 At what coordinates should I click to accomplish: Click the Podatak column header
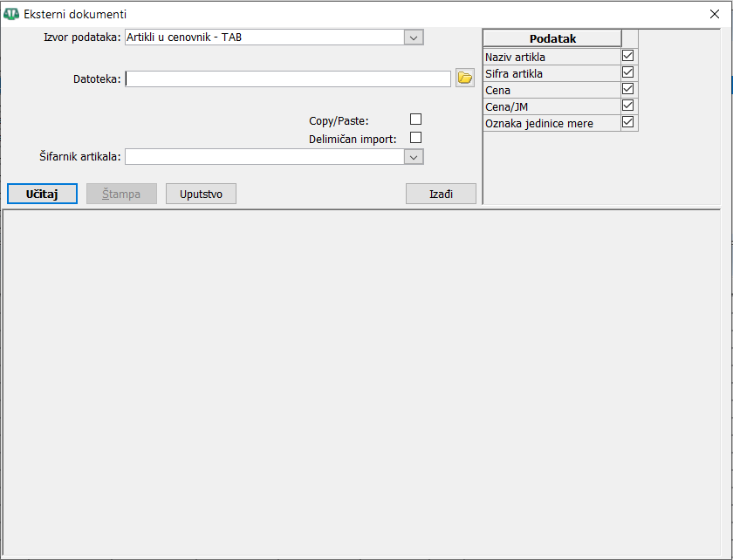point(551,38)
